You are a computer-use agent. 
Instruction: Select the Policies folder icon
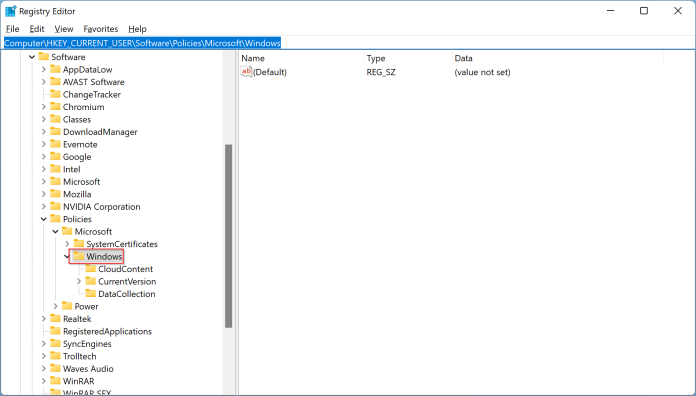click(x=55, y=218)
